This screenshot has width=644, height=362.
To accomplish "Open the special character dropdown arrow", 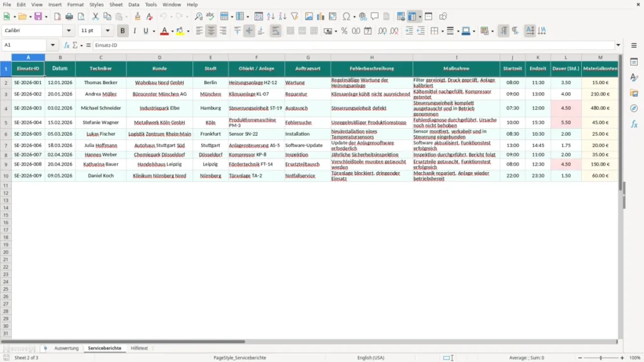I will [355, 17].
